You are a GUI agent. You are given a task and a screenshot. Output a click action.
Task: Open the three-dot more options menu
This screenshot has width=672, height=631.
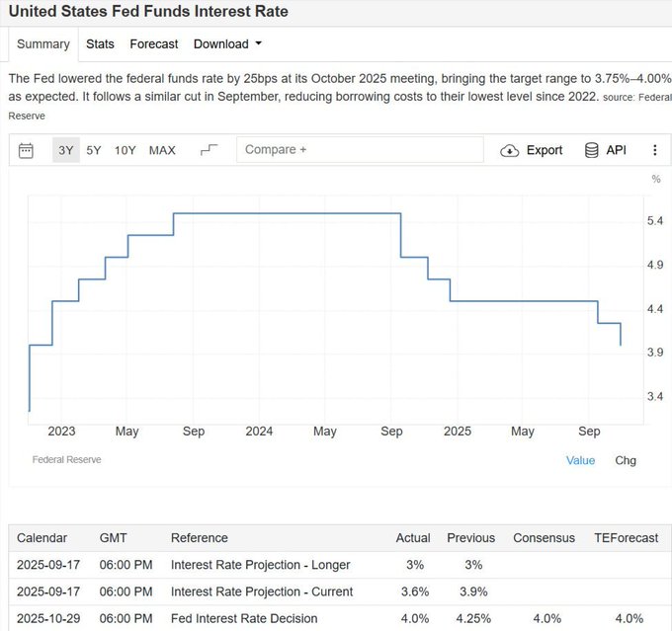654,150
